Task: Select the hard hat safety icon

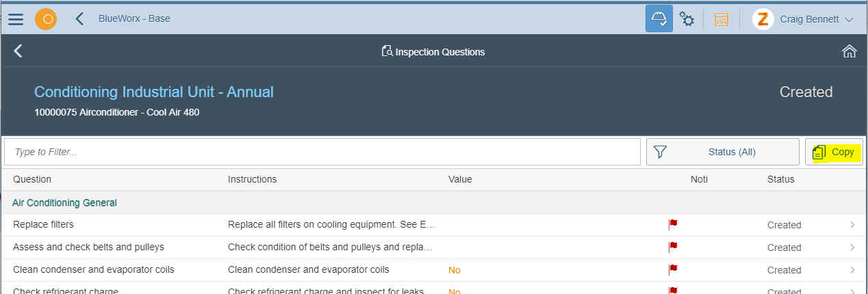Action: coord(659,19)
